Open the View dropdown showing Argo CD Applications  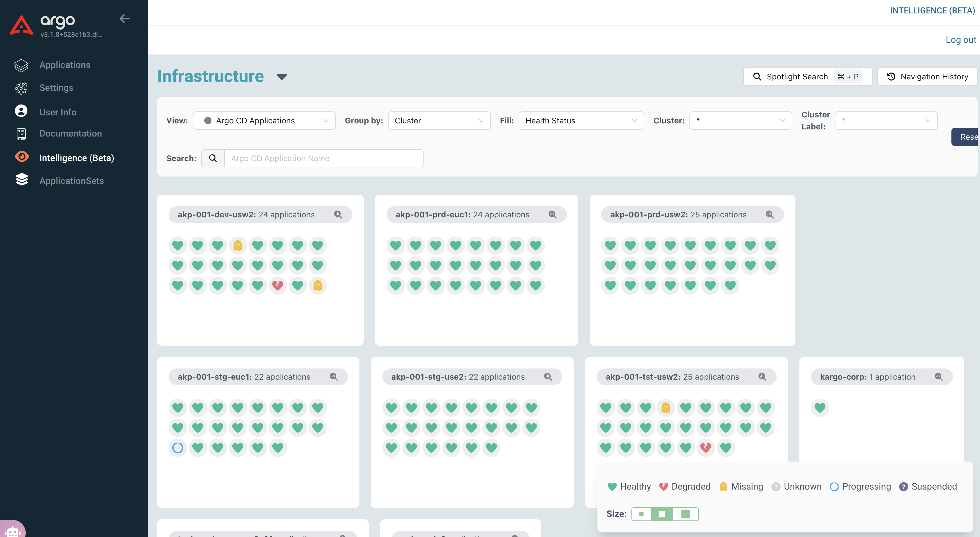264,121
